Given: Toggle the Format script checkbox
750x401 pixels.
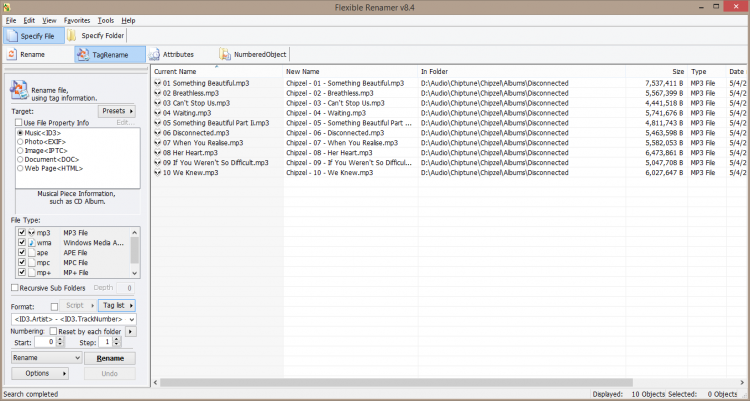Looking at the screenshot, I should point(54,307).
